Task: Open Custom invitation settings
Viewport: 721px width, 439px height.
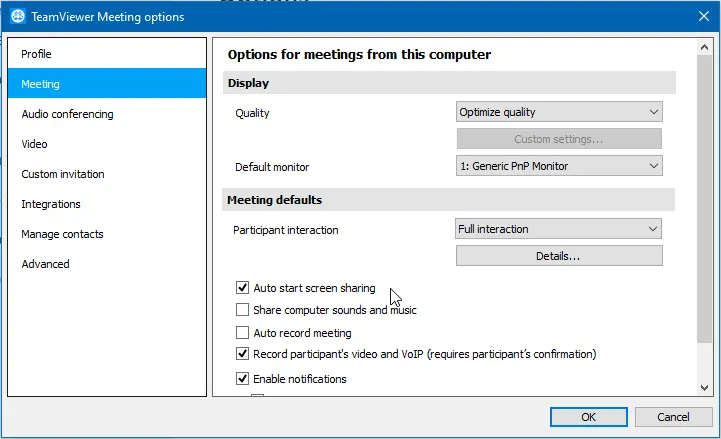Action: (x=107, y=174)
